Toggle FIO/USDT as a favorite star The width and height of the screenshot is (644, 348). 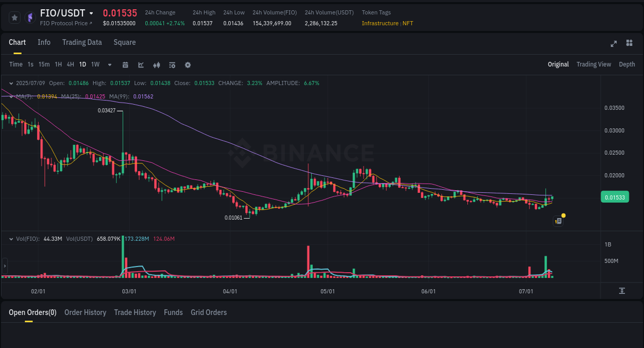[x=14, y=17]
